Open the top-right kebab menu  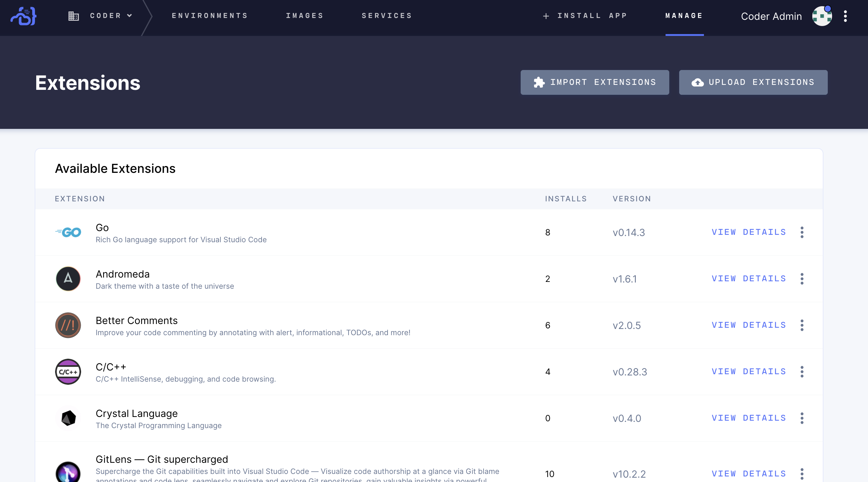click(845, 16)
